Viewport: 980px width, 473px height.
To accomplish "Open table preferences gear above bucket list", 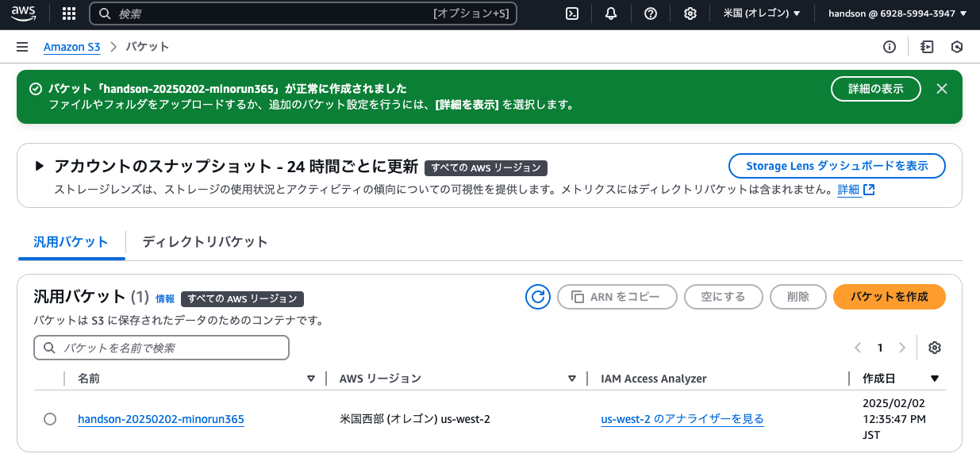I will [x=934, y=347].
